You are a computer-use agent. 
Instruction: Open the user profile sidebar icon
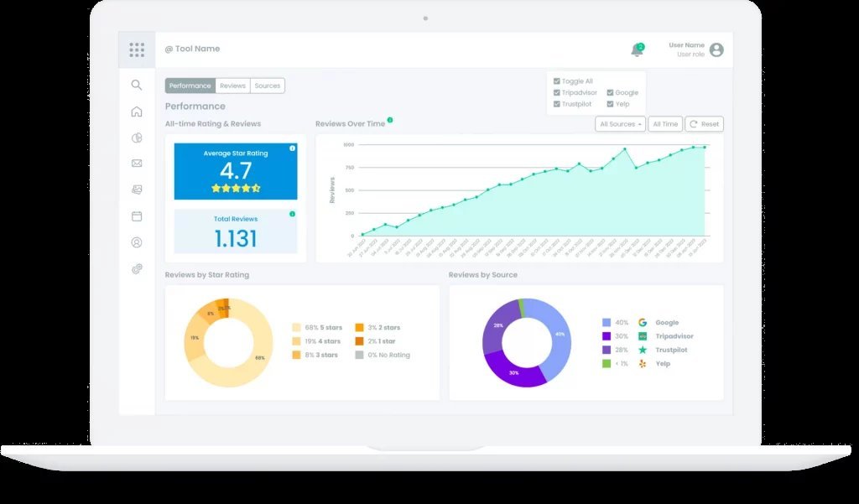tap(137, 242)
